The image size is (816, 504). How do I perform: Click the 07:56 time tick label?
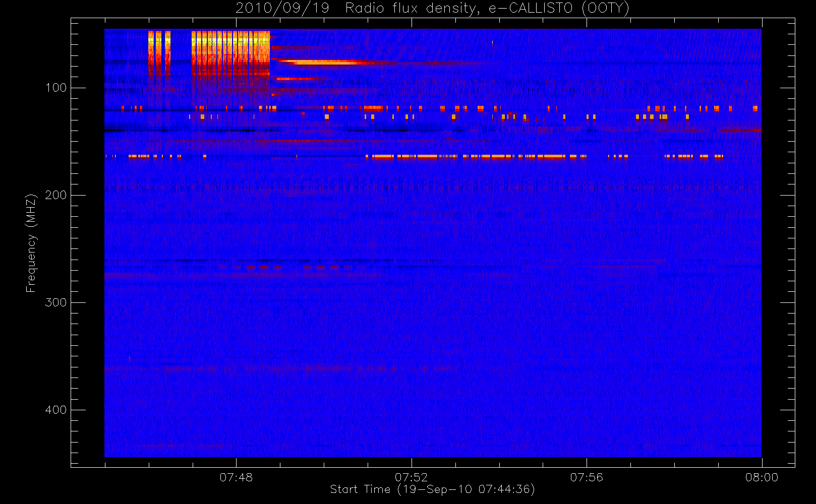pyautogui.click(x=587, y=477)
